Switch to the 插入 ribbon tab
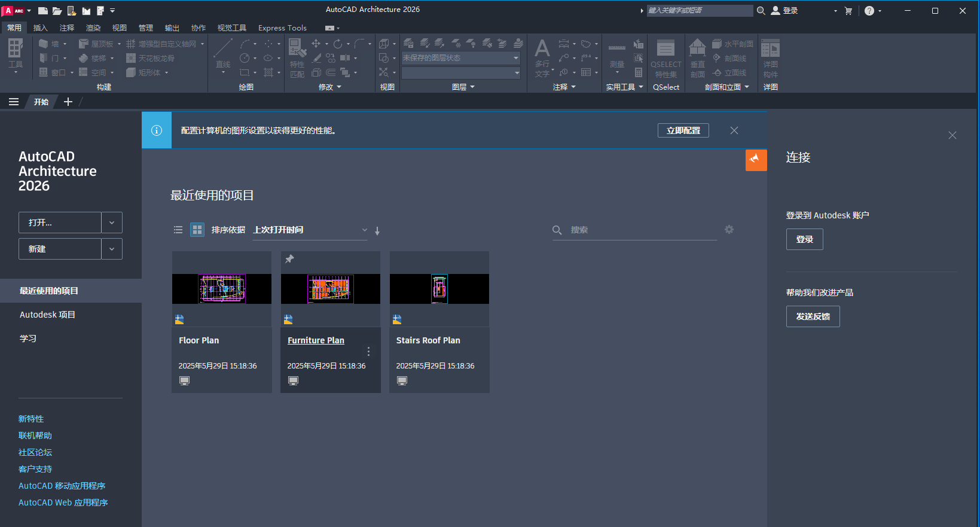The image size is (980, 527). pos(40,28)
